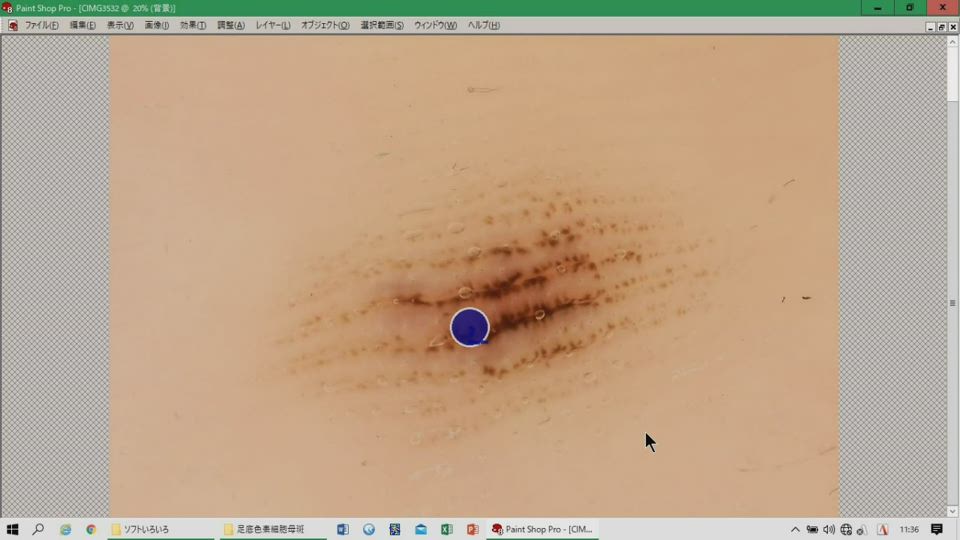Viewport: 960px width, 540px height.
Task: Open the Mail app from the taskbar
Action: (421, 529)
